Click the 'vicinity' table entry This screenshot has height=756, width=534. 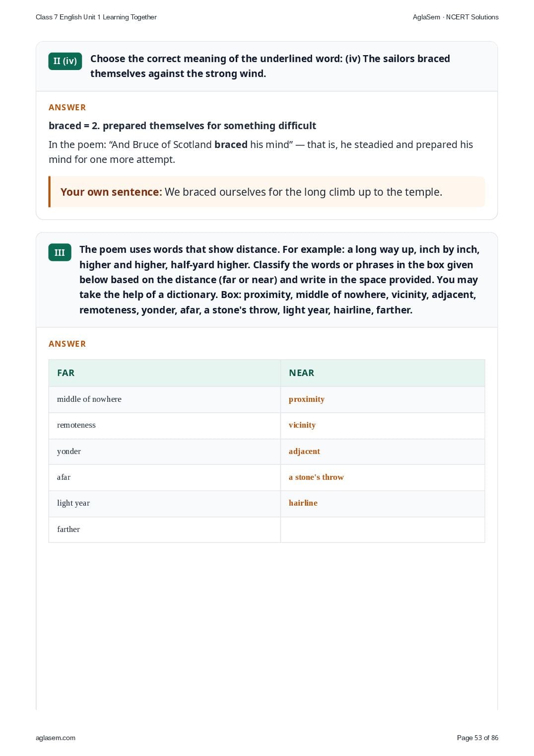[302, 425]
